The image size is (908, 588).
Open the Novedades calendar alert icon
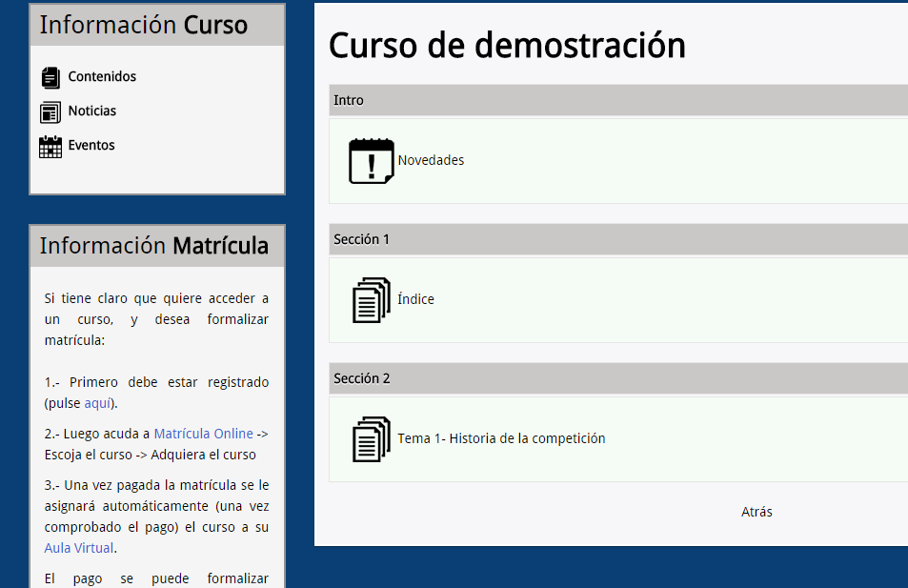click(371, 160)
